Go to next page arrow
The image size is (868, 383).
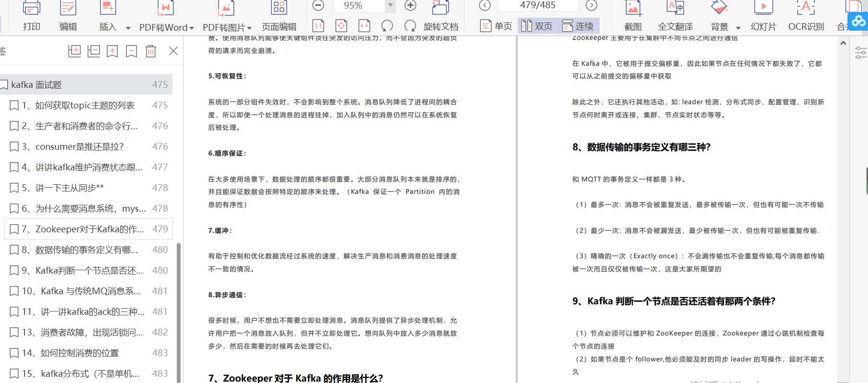(x=592, y=5)
